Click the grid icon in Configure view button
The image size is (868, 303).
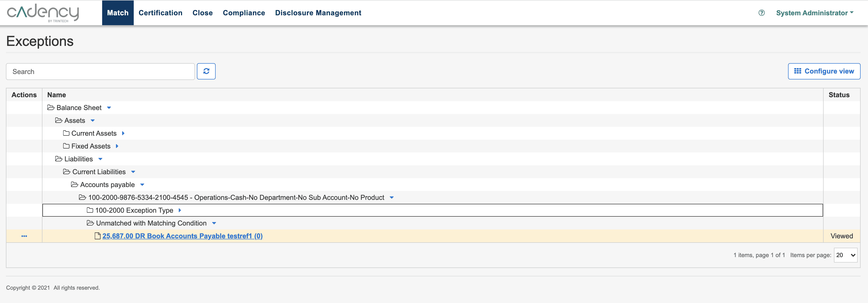coord(798,71)
